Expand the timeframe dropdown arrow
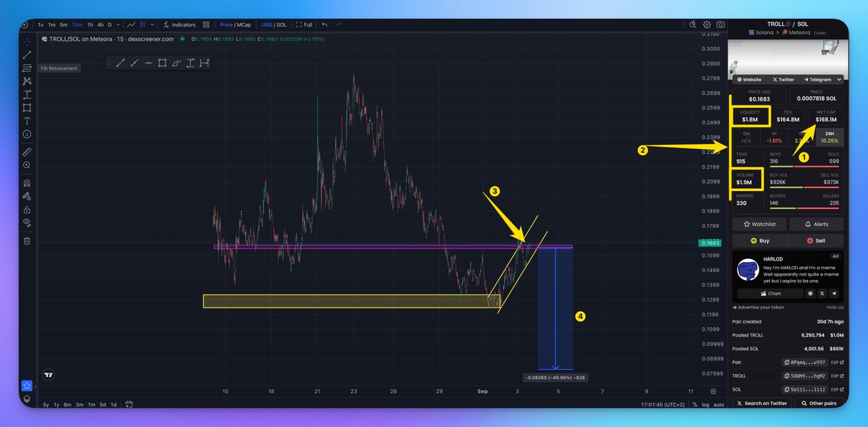The image size is (868, 427). 118,25
